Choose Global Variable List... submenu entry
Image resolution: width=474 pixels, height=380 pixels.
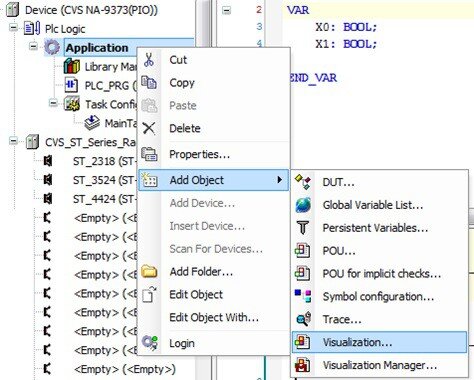pos(379,205)
